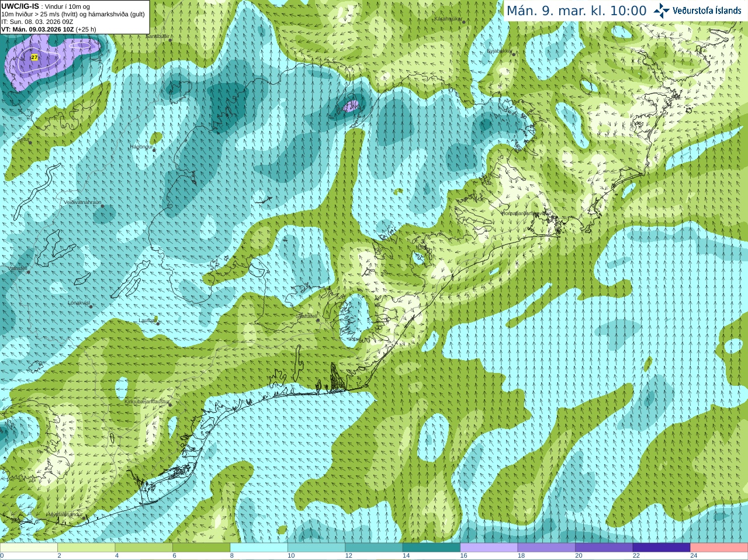Click the legend scale value 22

pyautogui.click(x=636, y=556)
